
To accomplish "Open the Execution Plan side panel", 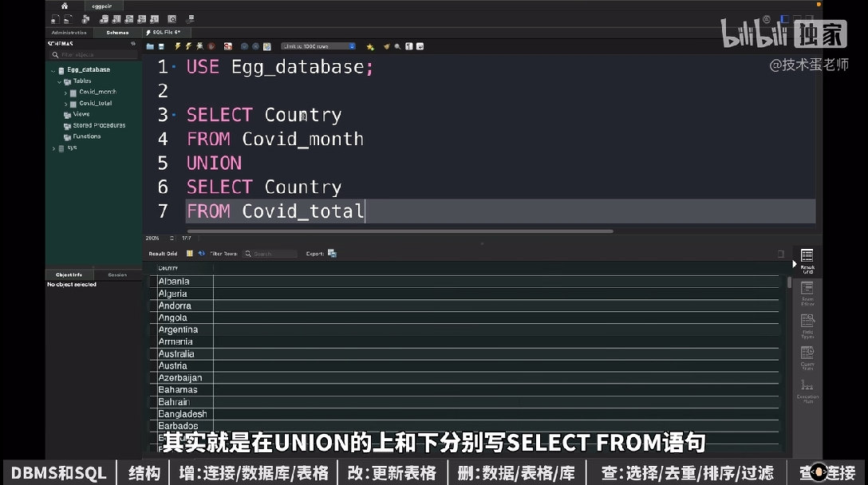I will coord(807,392).
